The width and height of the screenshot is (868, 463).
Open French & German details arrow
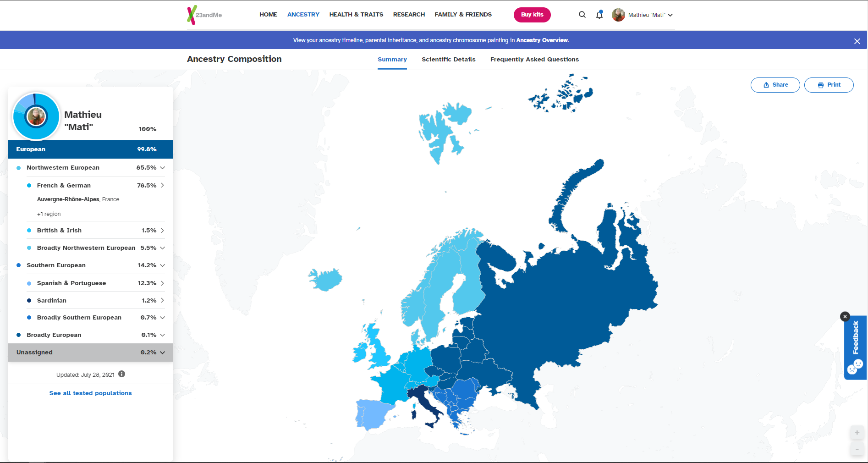click(x=162, y=185)
